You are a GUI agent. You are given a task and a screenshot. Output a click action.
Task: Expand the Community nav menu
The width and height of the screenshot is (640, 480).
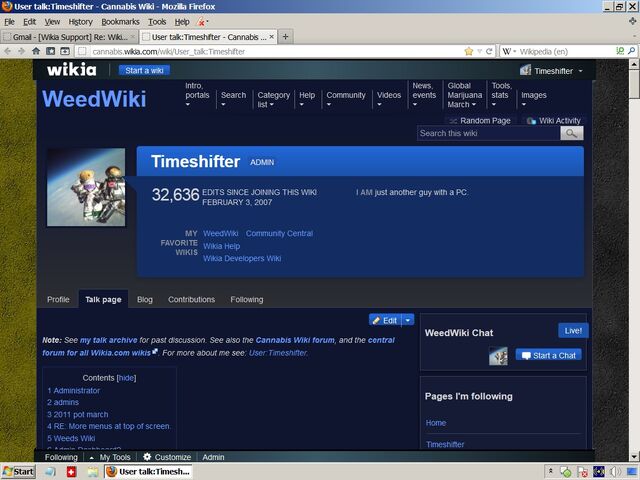point(345,99)
